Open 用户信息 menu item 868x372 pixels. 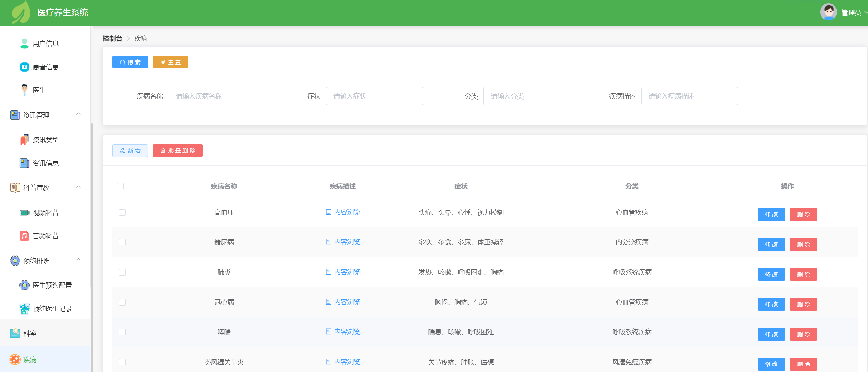tap(45, 44)
